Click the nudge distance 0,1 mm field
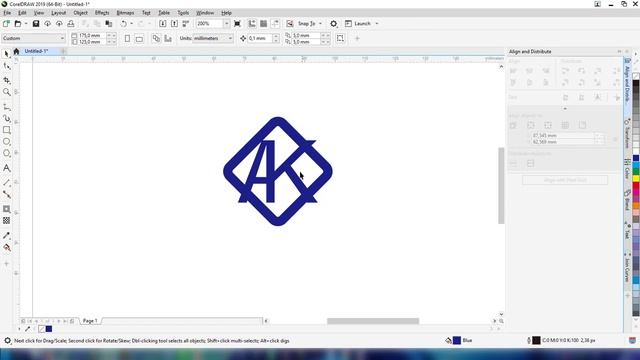 (x=260, y=38)
